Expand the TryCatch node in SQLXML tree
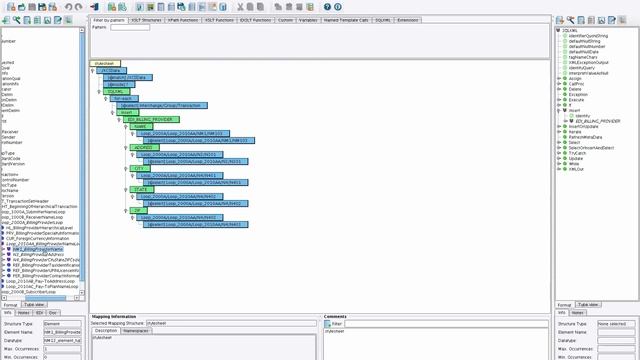 point(559,153)
